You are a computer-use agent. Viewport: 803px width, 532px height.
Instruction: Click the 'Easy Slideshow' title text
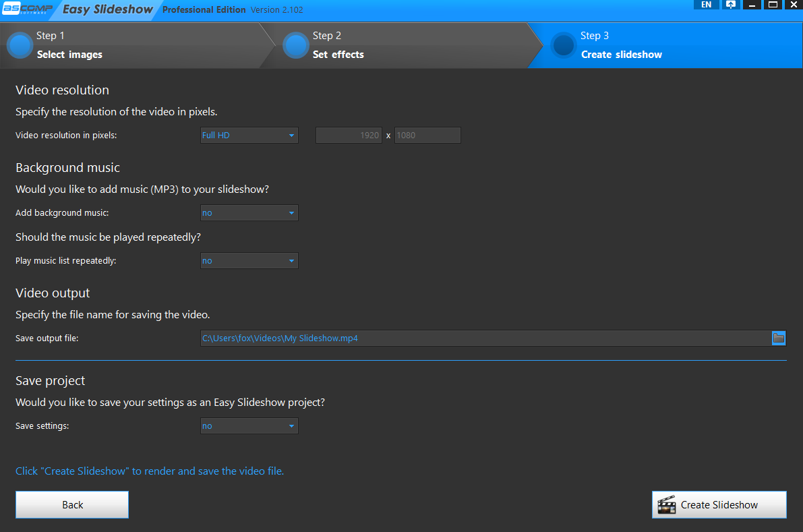(108, 9)
